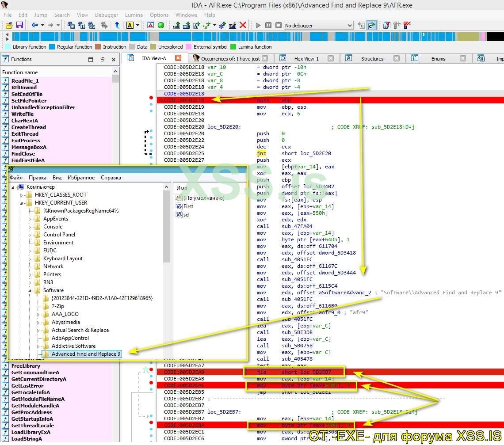Click the green circle toolbar icon

pyautogui.click(x=161, y=25)
